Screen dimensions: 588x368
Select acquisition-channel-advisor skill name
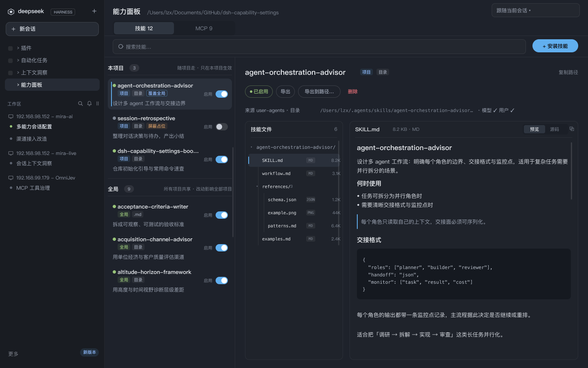coord(155,239)
